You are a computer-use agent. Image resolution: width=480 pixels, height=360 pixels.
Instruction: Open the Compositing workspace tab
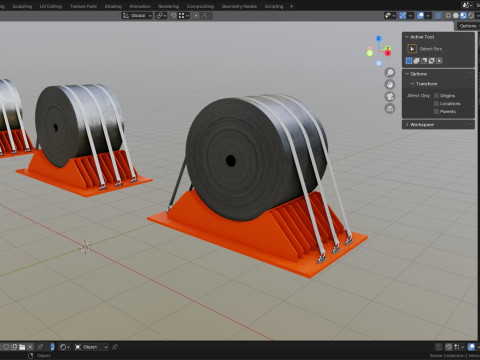200,6
